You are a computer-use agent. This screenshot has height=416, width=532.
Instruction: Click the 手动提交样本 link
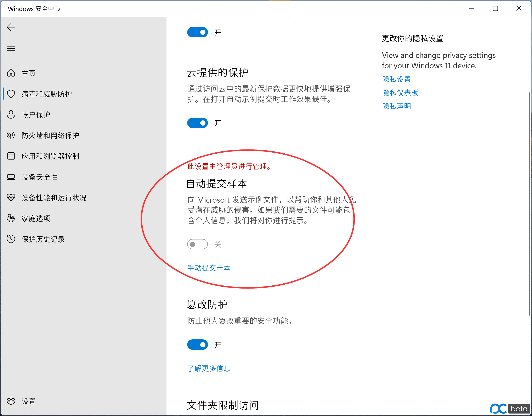[209, 268]
